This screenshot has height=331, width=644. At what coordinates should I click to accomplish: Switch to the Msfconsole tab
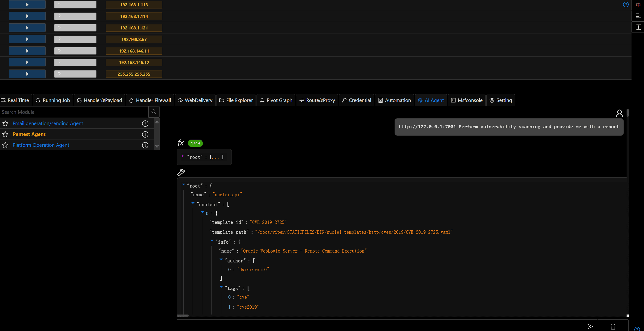466,100
